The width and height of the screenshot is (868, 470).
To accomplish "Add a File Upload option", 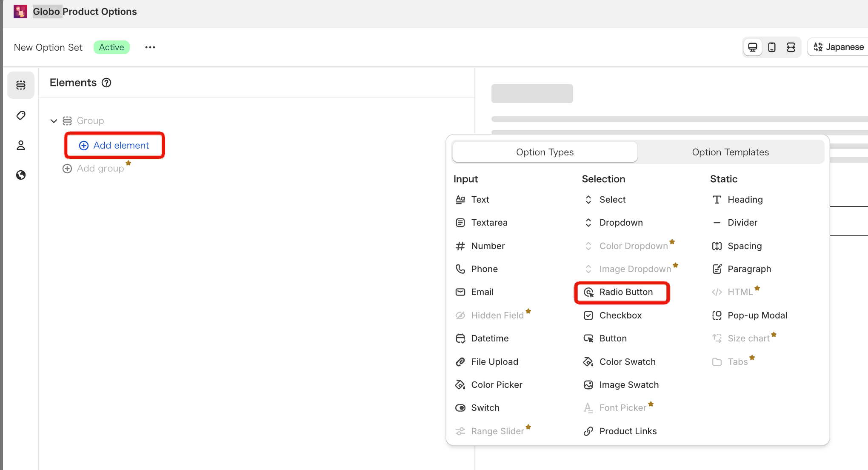I will point(494,362).
